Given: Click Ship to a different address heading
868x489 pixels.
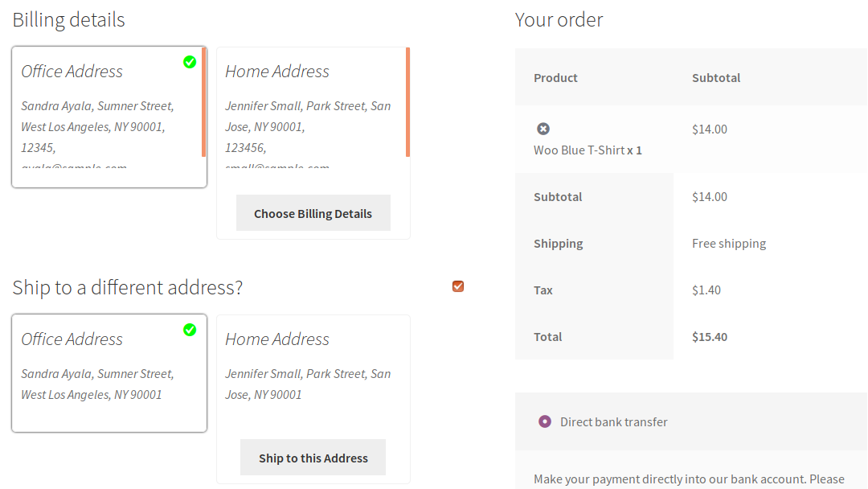Looking at the screenshot, I should [127, 287].
